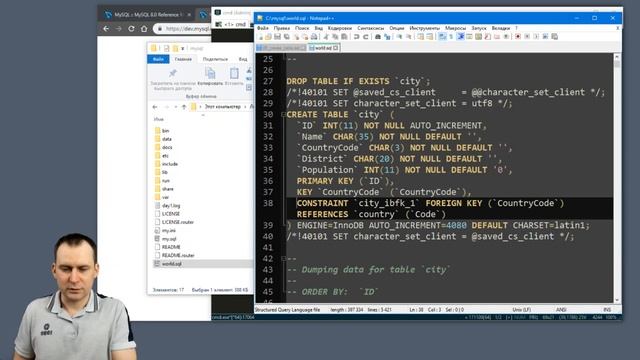
Task: Click the Копировать button in Explorer ribbon
Action: (x=210, y=77)
